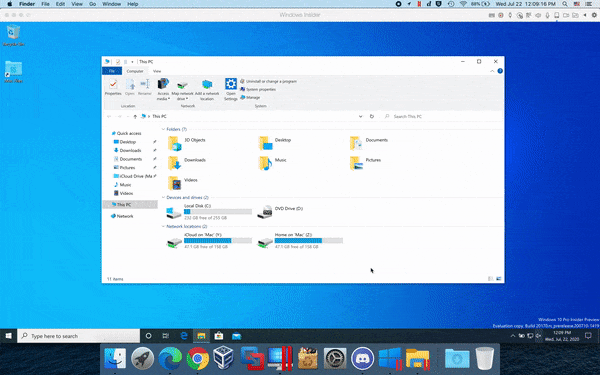Open macOS Edit menu

[x=60, y=4]
